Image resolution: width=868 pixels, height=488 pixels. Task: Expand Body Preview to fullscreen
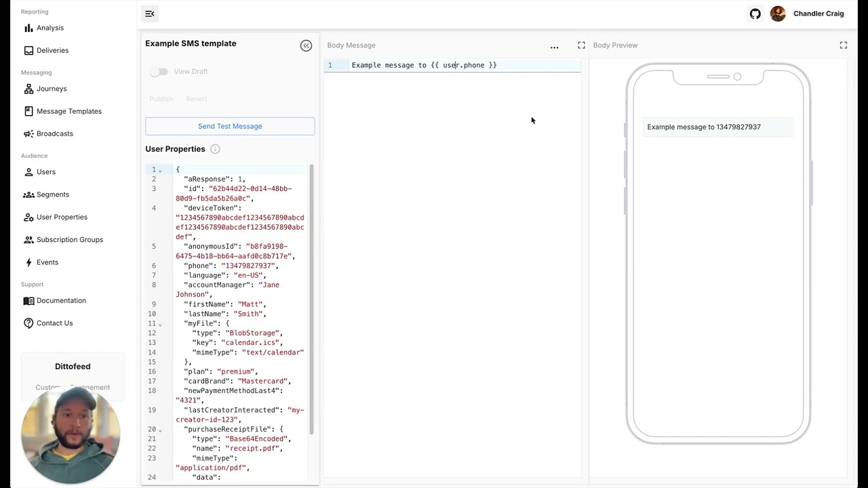[x=844, y=45]
